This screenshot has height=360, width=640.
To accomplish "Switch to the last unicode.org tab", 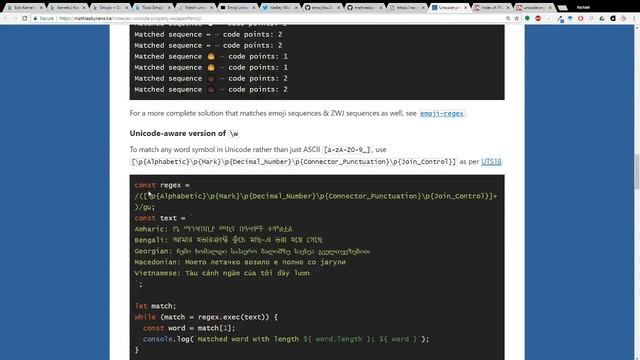I will click(535, 7).
